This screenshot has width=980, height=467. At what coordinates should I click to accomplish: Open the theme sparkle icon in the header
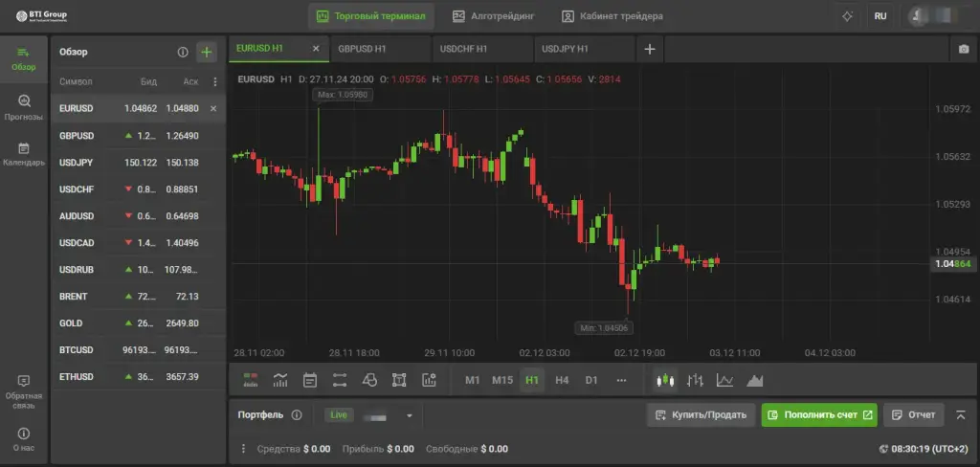pos(848,16)
